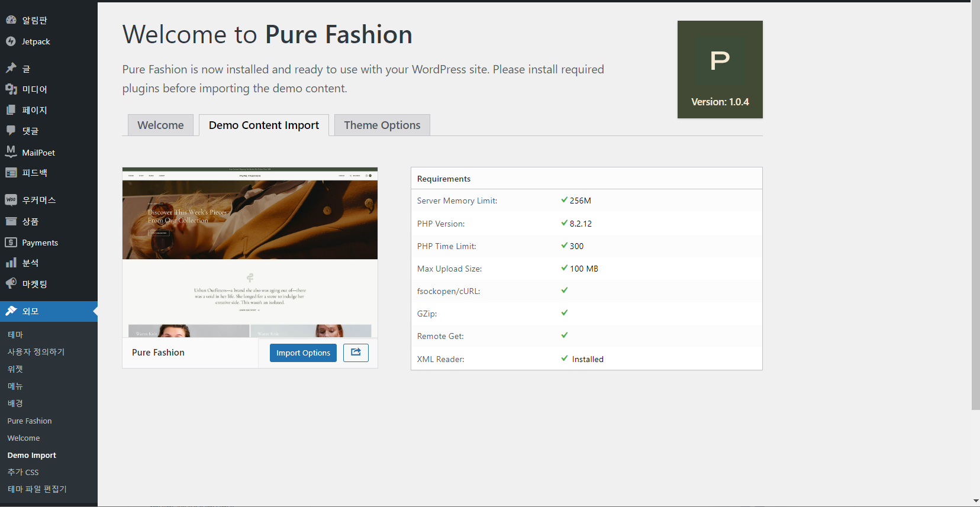
Task: Open the 미디어 media icon
Action: pos(11,89)
